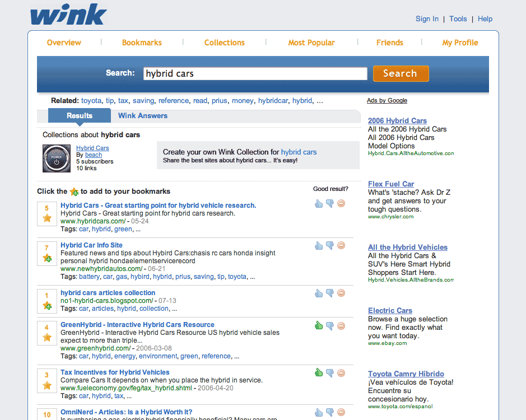Open the Friends tab

[389, 43]
